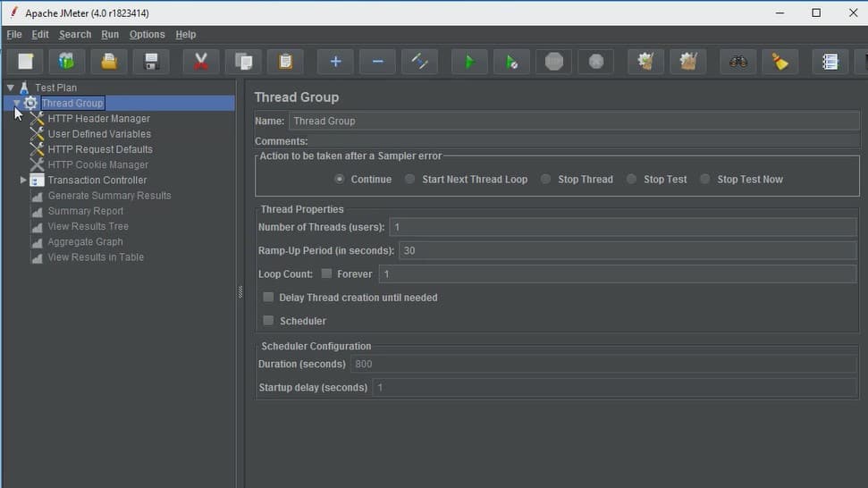This screenshot has width=868, height=488.
Task: Select the Stop Test radio button
Action: click(632, 179)
